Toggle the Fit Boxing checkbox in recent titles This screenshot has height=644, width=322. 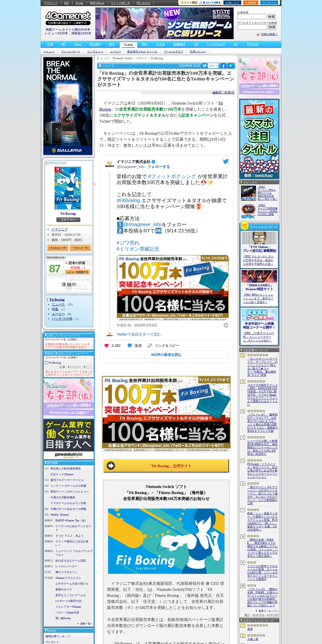(x=46, y=363)
